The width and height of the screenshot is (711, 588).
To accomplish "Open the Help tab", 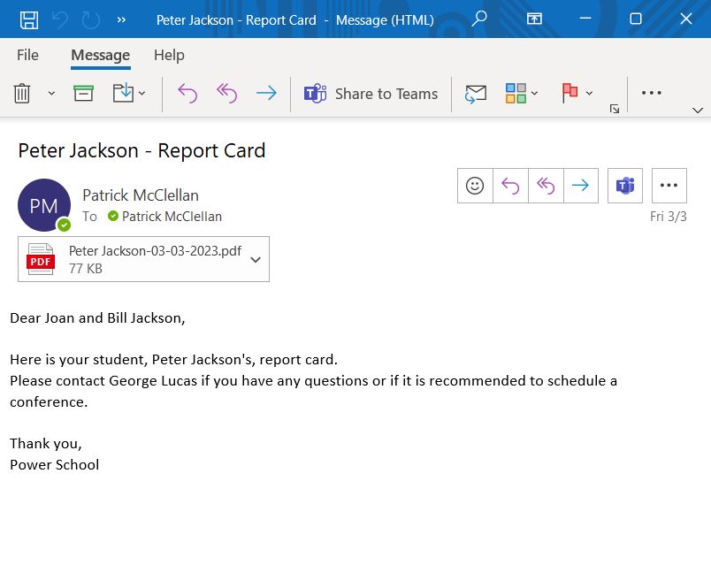I will 168,55.
